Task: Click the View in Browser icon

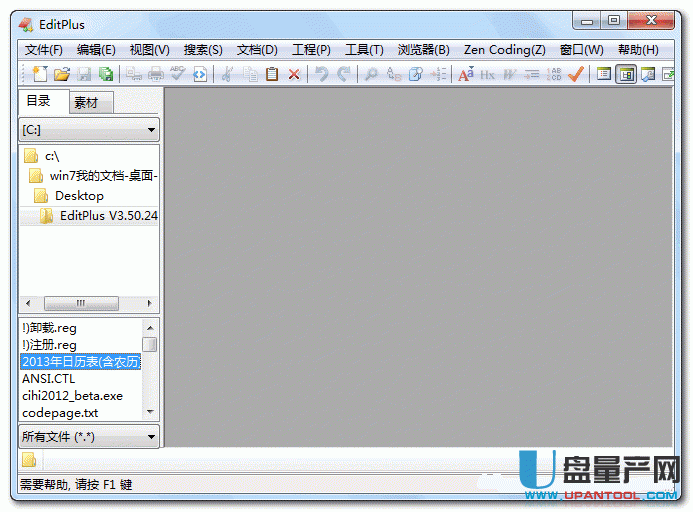Action: tap(200, 74)
